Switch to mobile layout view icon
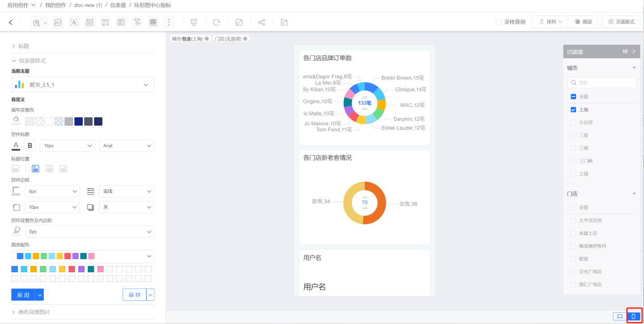 tap(633, 316)
